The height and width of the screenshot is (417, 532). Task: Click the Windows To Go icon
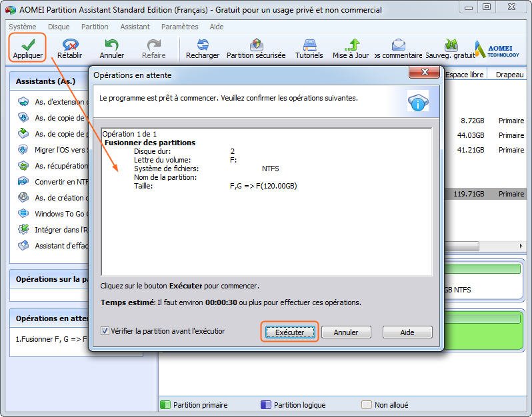click(x=23, y=214)
